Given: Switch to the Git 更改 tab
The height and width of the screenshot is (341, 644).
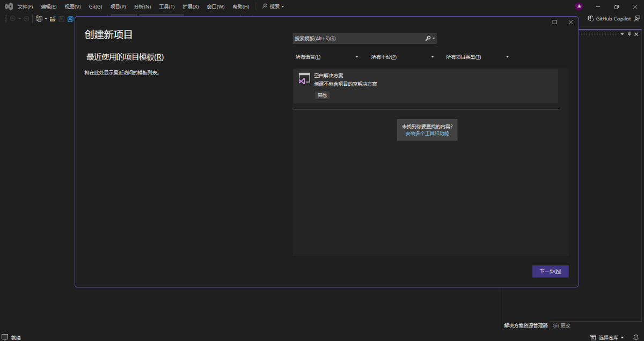Looking at the screenshot, I should point(560,325).
